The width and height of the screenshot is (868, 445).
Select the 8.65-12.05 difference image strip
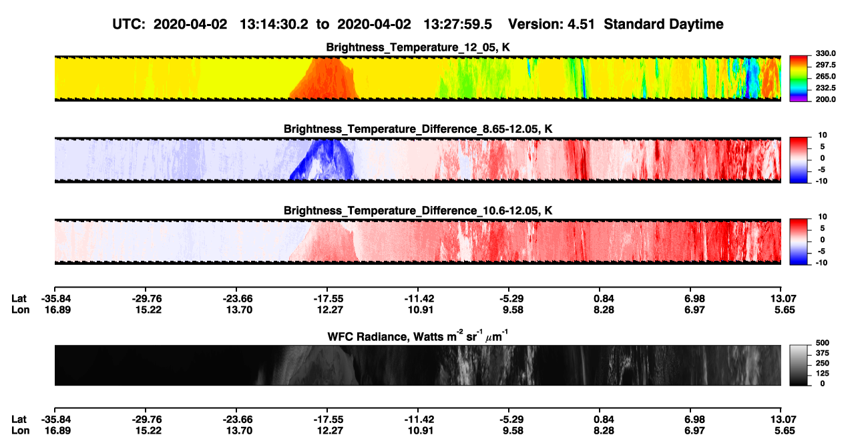417,159
